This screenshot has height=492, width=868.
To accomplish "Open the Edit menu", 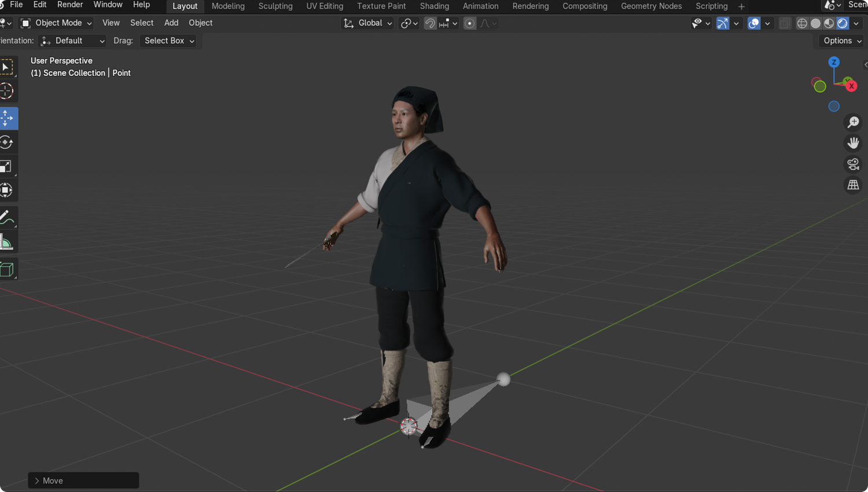I will click(x=40, y=5).
